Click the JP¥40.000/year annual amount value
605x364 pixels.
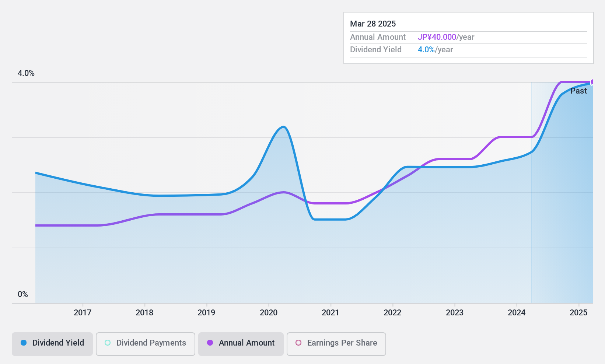(x=446, y=37)
